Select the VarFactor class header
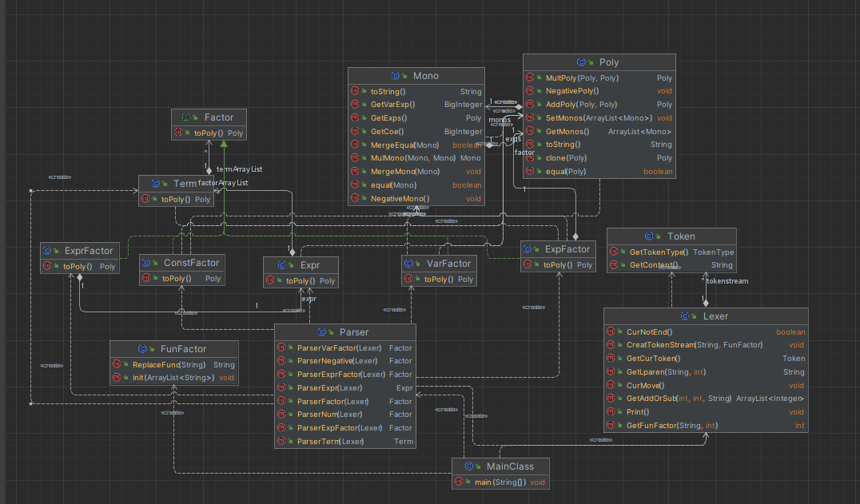This screenshot has width=860, height=504. 439,264
